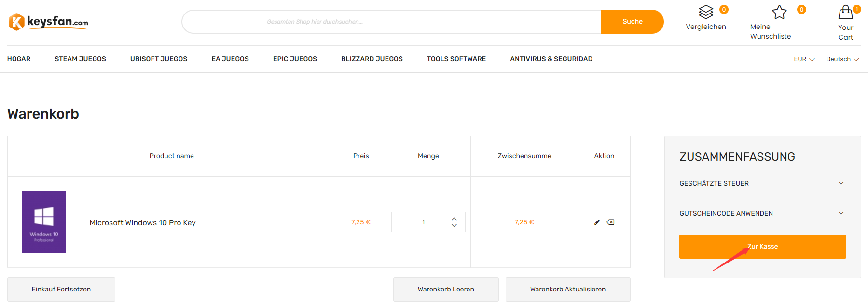Open the Microsoft Windows 10 Pro Key link
Viewport: 868px width, 304px height.
coord(143,222)
